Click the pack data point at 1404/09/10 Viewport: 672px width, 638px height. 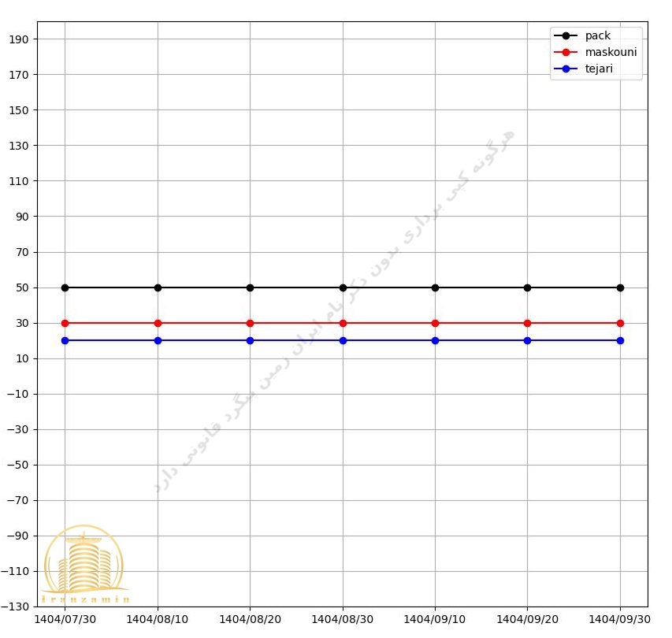tap(435, 287)
